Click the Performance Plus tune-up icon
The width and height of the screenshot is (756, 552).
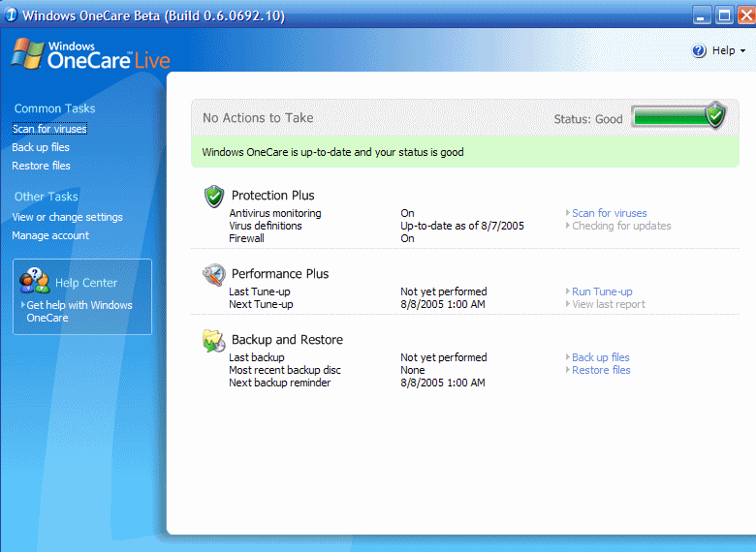[214, 275]
